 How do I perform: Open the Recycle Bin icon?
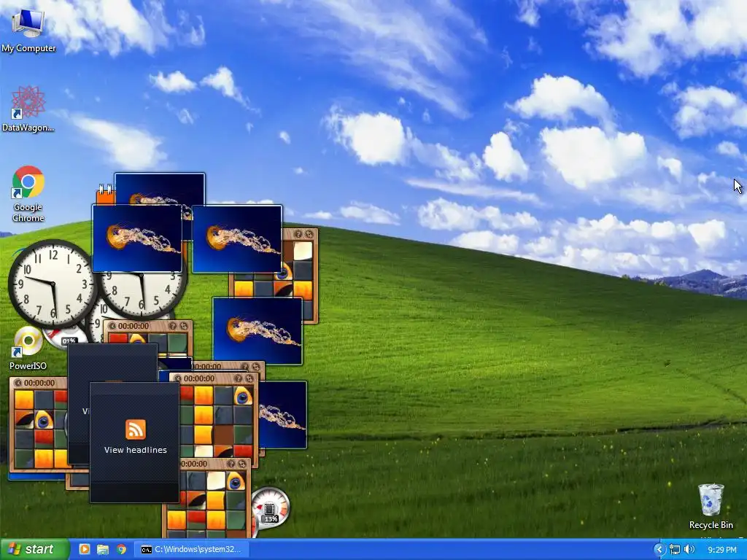tap(711, 506)
